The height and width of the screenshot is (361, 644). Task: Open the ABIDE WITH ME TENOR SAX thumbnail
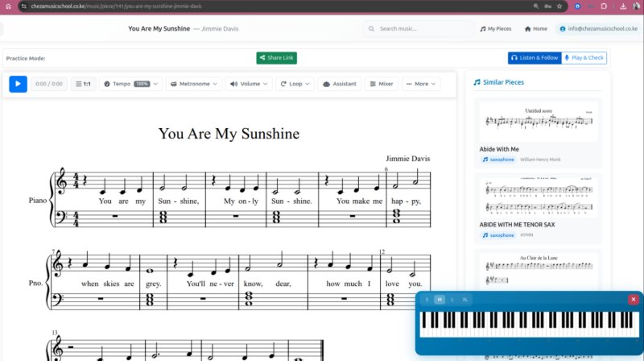click(539, 197)
